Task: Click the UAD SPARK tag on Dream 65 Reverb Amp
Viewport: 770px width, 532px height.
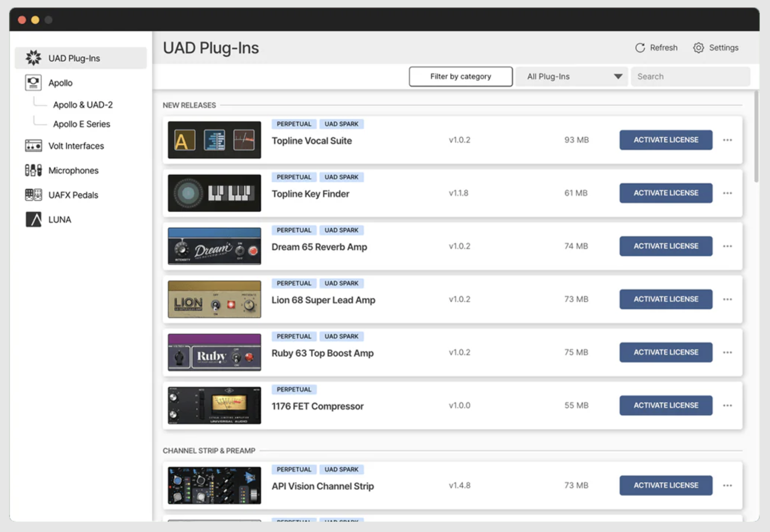Action: click(x=342, y=230)
